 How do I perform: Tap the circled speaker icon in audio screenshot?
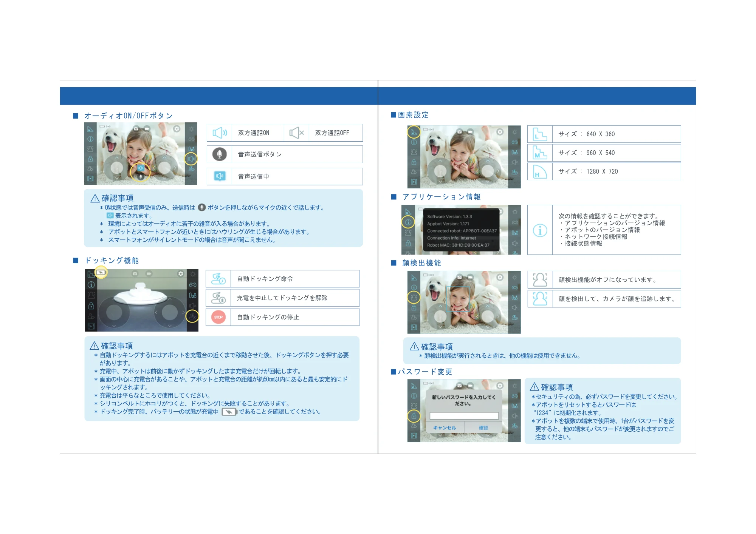pyautogui.click(x=191, y=159)
